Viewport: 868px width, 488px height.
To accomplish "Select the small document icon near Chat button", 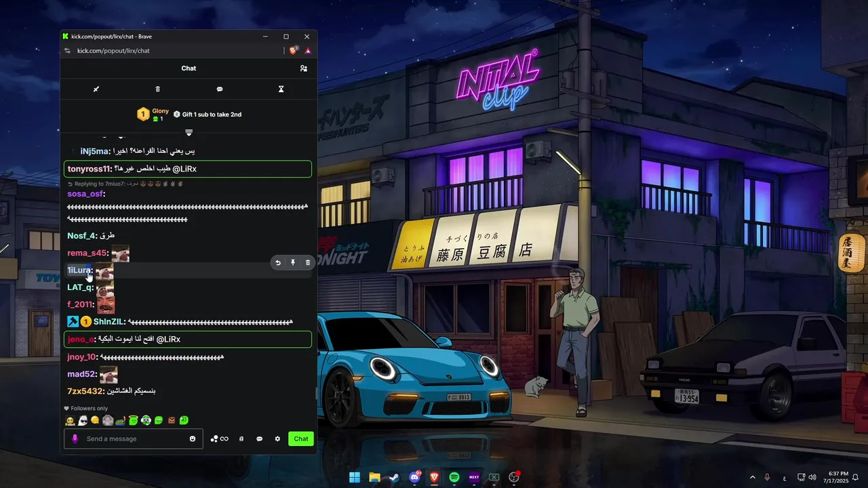I will (x=241, y=439).
